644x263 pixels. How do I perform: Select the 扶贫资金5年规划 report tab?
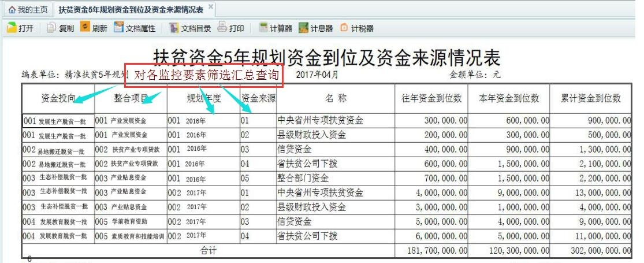pos(131,10)
